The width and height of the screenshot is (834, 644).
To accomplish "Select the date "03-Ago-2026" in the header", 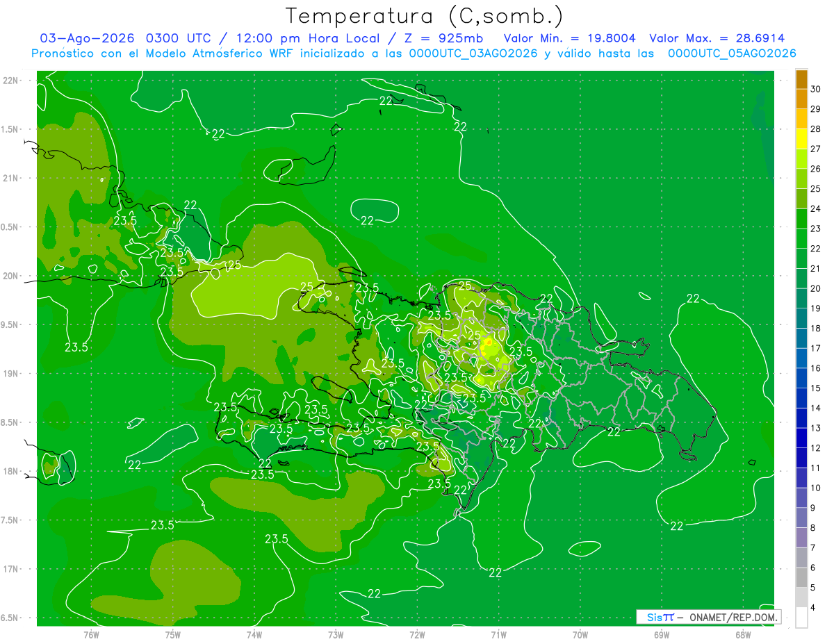I will tap(87, 38).
